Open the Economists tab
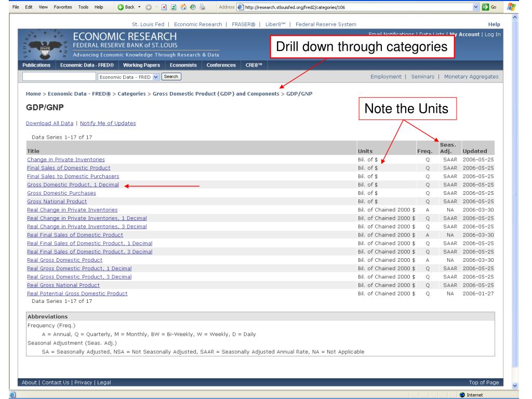The width and height of the screenshot is (532, 399). [183, 65]
